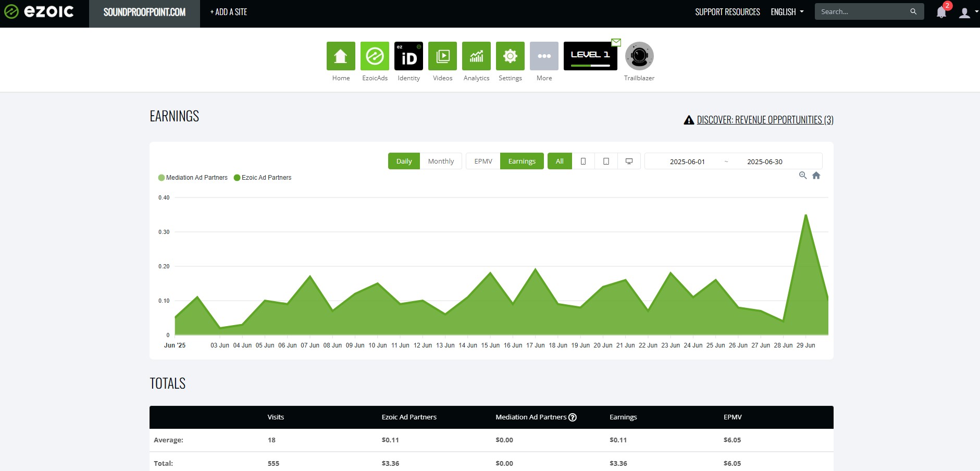Filter earnings by desktop device
Viewport: 980px width, 471px height.
pos(629,161)
